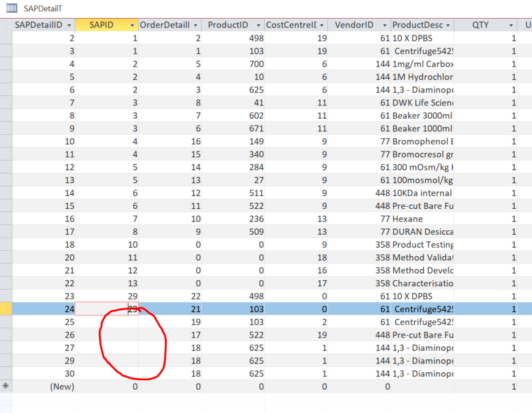
Task: Click the empty SAPID cell in row 25
Action: pyautogui.click(x=107, y=322)
